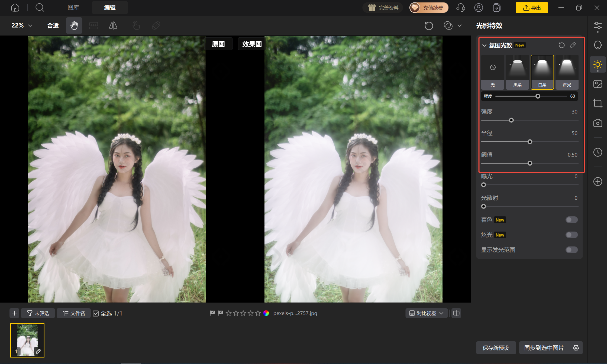The height and width of the screenshot is (364, 607).
Task: Open the portrait face retouch panel
Action: (x=598, y=45)
